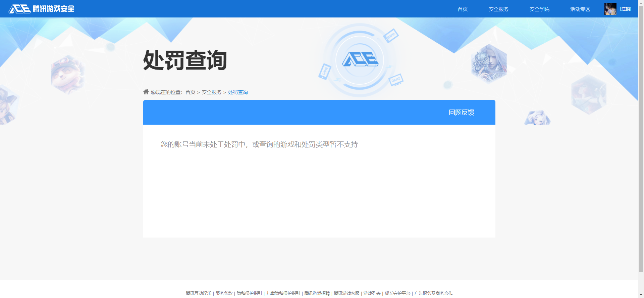
Task: Click the user avatar picture
Action: (x=610, y=9)
